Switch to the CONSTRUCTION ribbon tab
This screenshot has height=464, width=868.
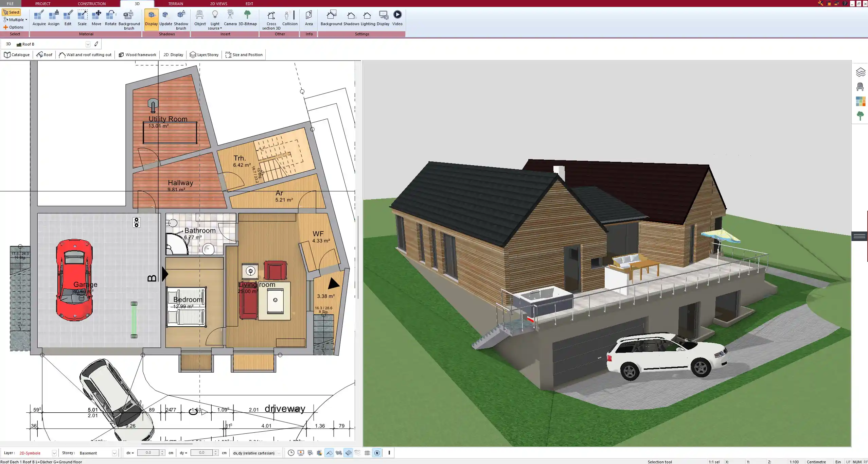coord(91,3)
